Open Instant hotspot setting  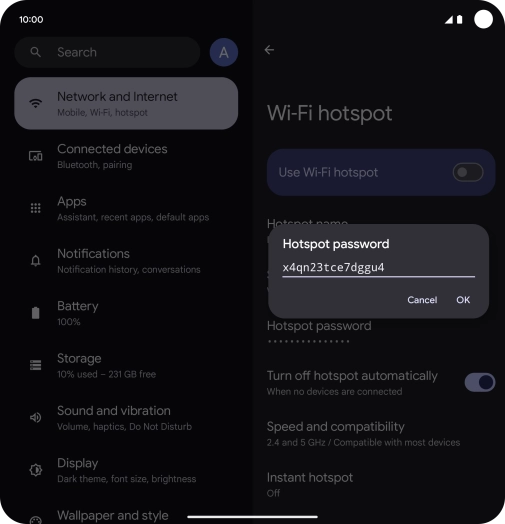pyautogui.click(x=381, y=485)
